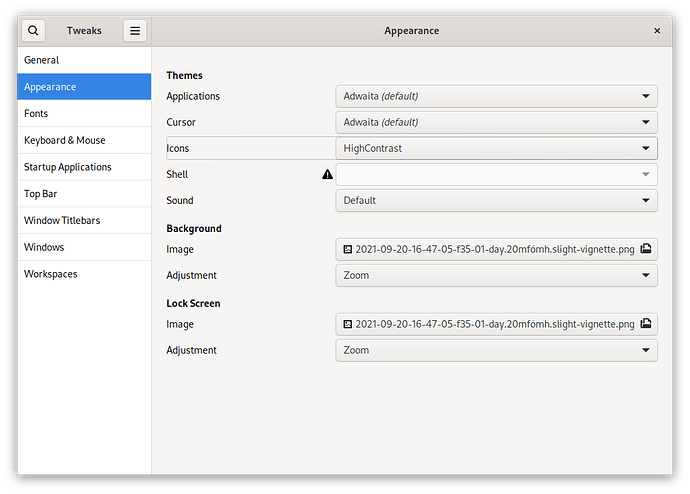Open the Sound theme dropdown
This screenshot has width=690, height=494.
496,200
